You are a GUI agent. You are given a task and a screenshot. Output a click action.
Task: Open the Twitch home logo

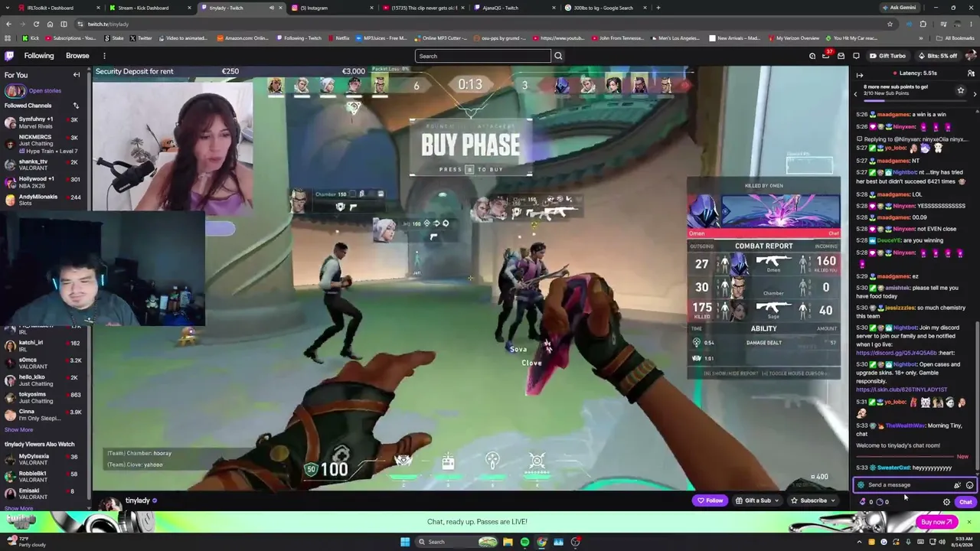tap(9, 56)
